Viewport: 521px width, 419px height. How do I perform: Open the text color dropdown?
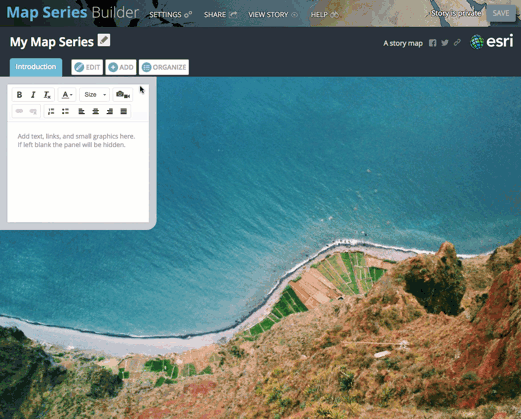[67, 95]
